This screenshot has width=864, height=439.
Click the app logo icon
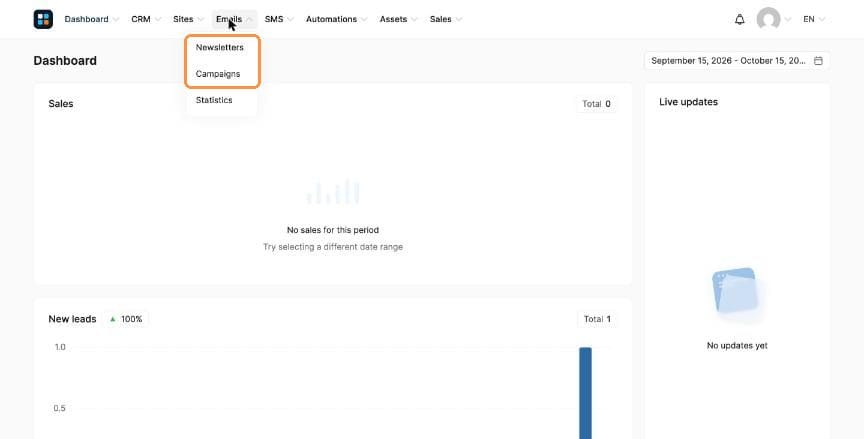tap(43, 19)
